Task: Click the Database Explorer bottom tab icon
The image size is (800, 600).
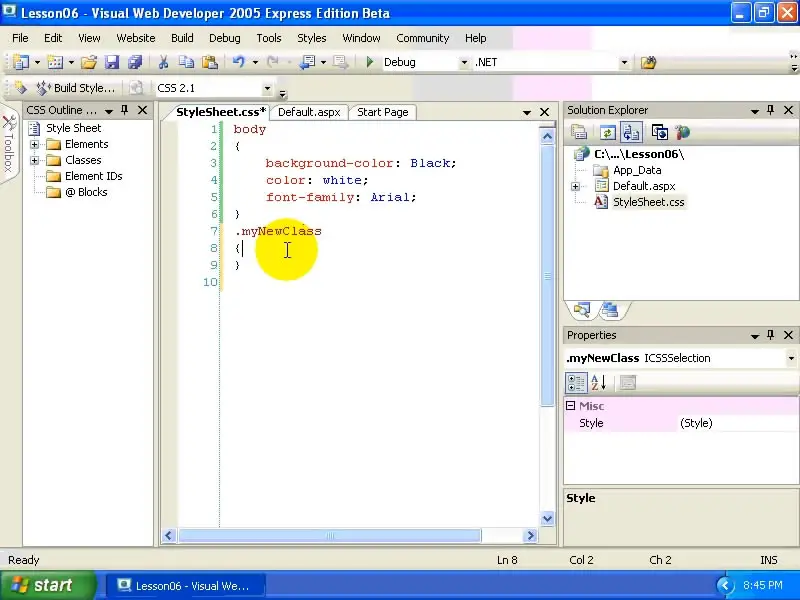Action: [610, 310]
